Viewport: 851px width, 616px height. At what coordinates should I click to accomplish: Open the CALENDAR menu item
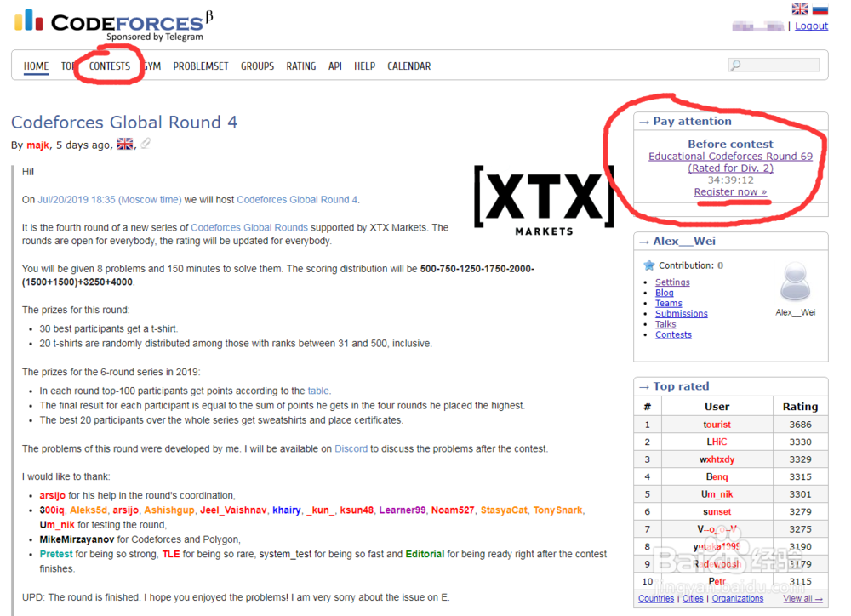(x=408, y=66)
